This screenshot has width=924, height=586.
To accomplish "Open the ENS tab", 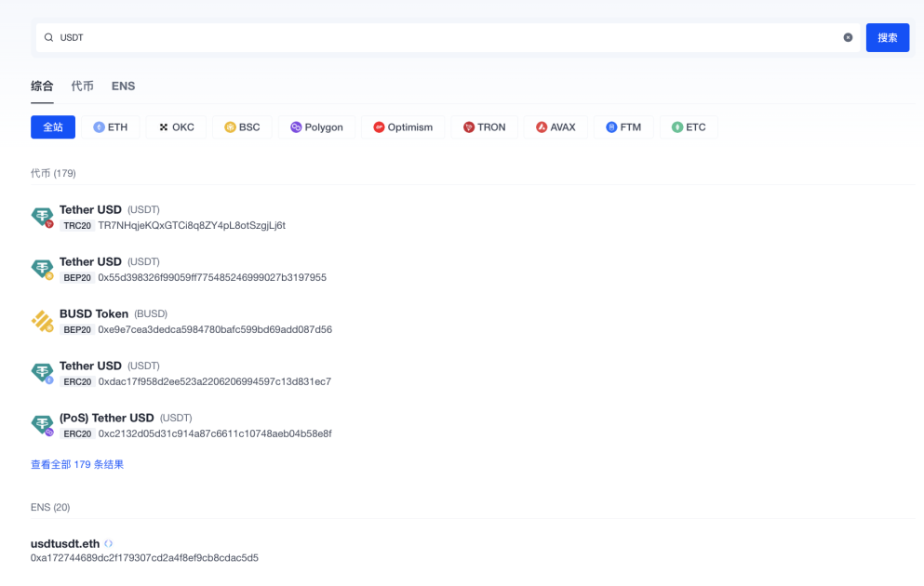I will (123, 86).
